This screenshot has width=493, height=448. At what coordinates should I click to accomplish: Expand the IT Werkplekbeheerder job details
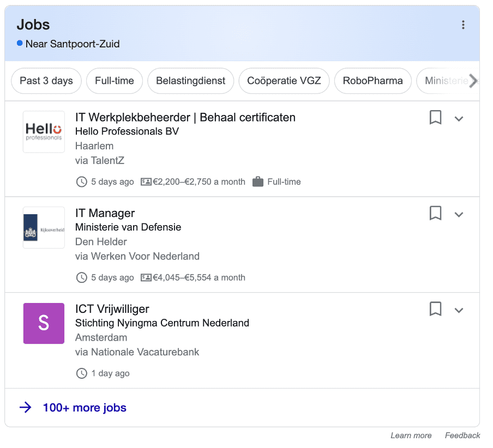tap(459, 119)
